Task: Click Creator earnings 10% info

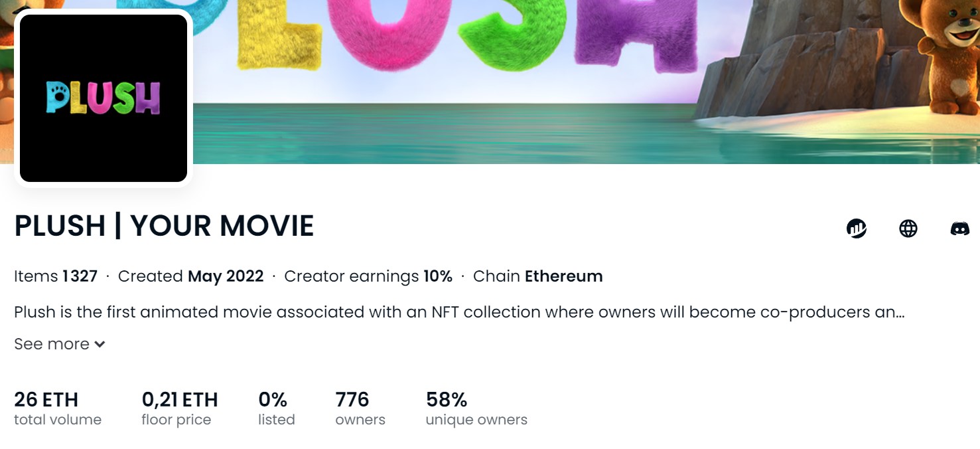Action: tap(368, 276)
